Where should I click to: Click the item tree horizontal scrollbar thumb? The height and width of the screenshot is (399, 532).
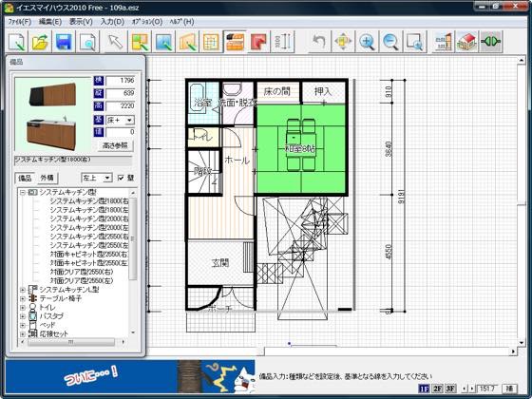(x=71, y=342)
